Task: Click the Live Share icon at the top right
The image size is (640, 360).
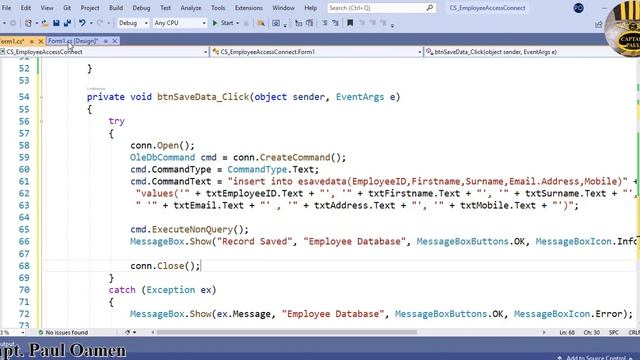Action: pyautogui.click(x=598, y=24)
